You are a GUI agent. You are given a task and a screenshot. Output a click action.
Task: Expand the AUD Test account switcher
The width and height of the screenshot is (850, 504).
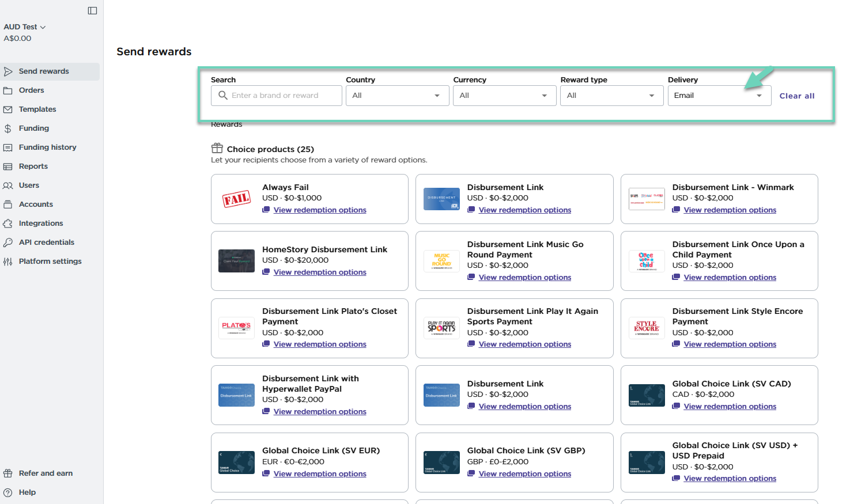coord(25,27)
